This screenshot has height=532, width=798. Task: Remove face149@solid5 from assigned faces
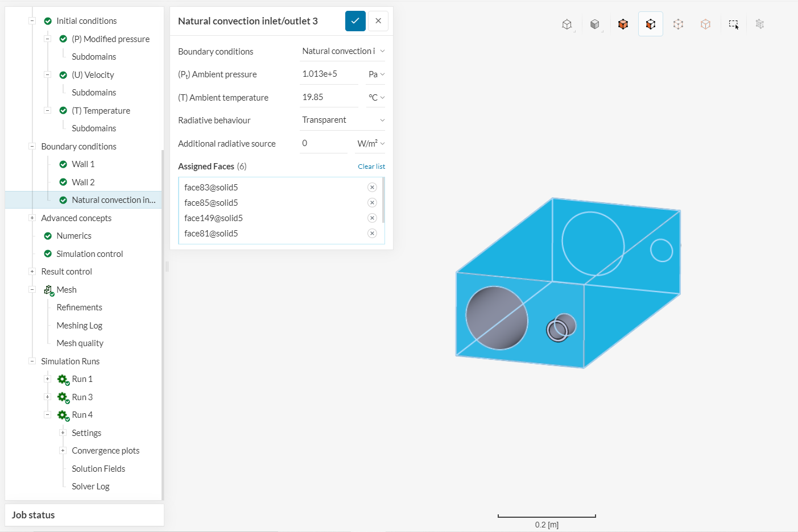pos(372,218)
